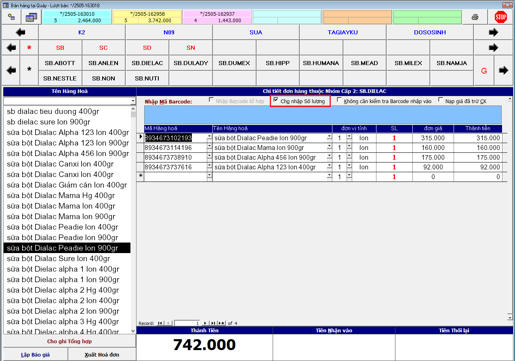Open name dropdown for Dialac Alpha 456 row
Image resolution: width=515 pixels, height=361 pixels.
(329, 157)
